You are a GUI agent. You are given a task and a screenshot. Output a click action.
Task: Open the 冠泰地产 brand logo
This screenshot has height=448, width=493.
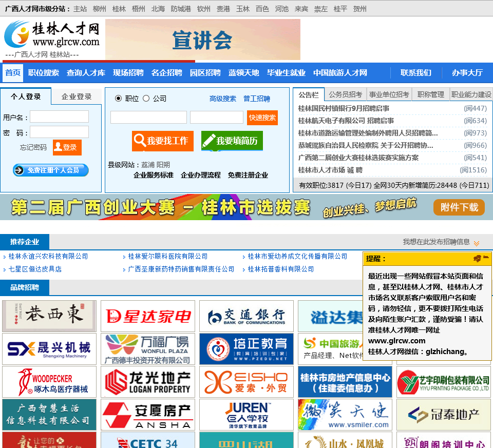(x=443, y=415)
